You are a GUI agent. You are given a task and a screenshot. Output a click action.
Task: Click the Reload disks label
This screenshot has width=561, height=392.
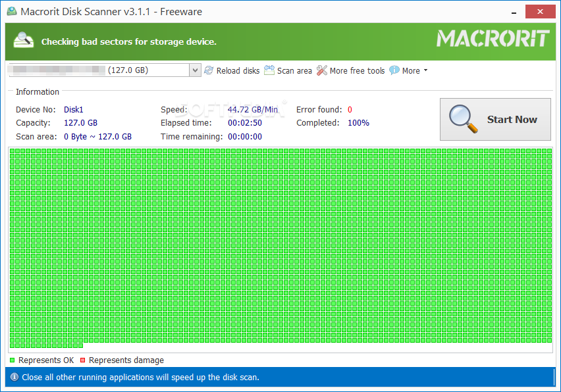coord(238,71)
